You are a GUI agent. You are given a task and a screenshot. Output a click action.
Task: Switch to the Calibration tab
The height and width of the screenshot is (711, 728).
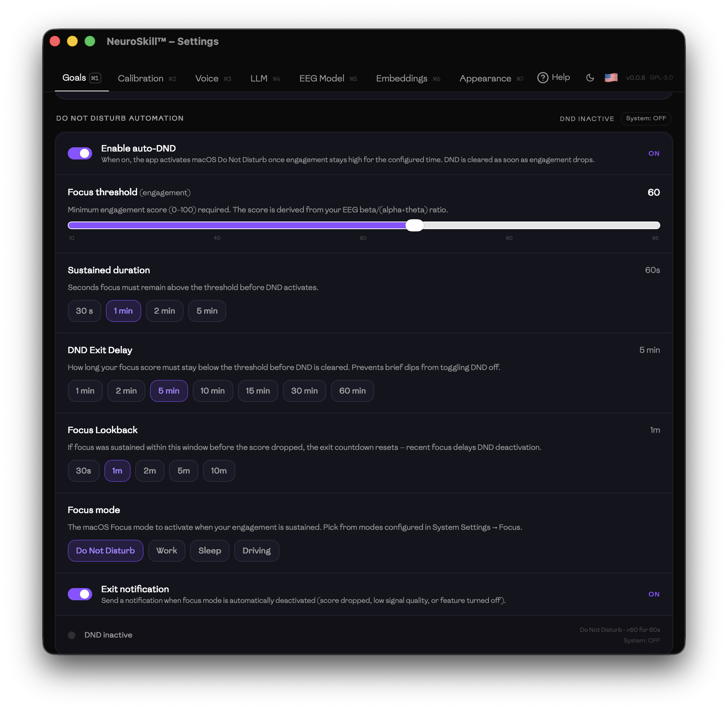(141, 78)
